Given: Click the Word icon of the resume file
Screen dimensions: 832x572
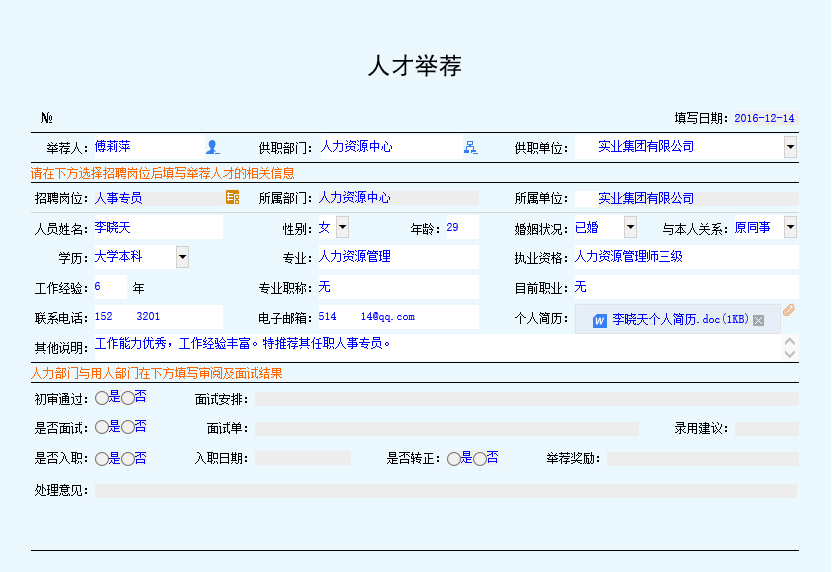Looking at the screenshot, I should [600, 320].
